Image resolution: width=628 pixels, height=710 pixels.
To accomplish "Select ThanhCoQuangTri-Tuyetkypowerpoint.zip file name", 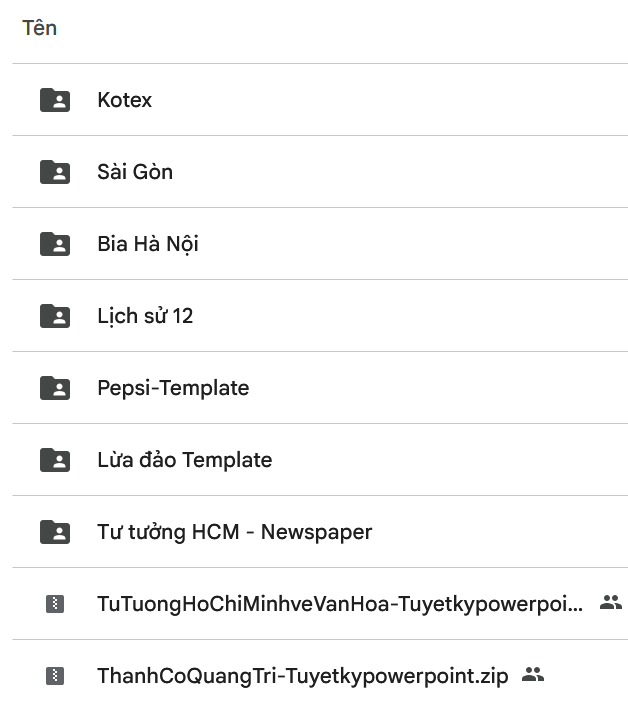I will coord(302,676).
